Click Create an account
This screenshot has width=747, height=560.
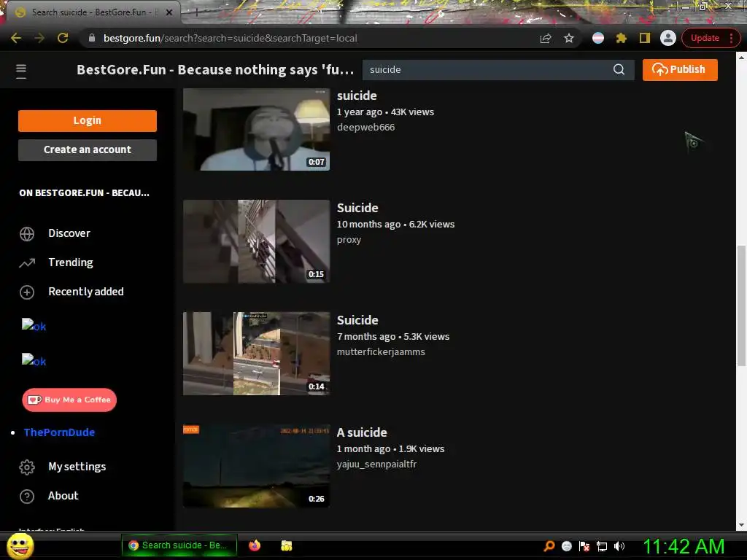point(88,149)
